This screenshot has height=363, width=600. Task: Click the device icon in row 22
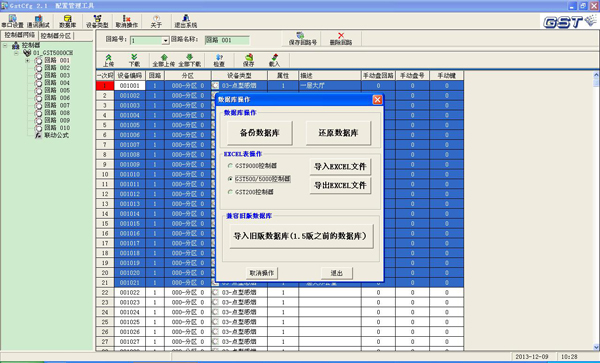pos(215,293)
